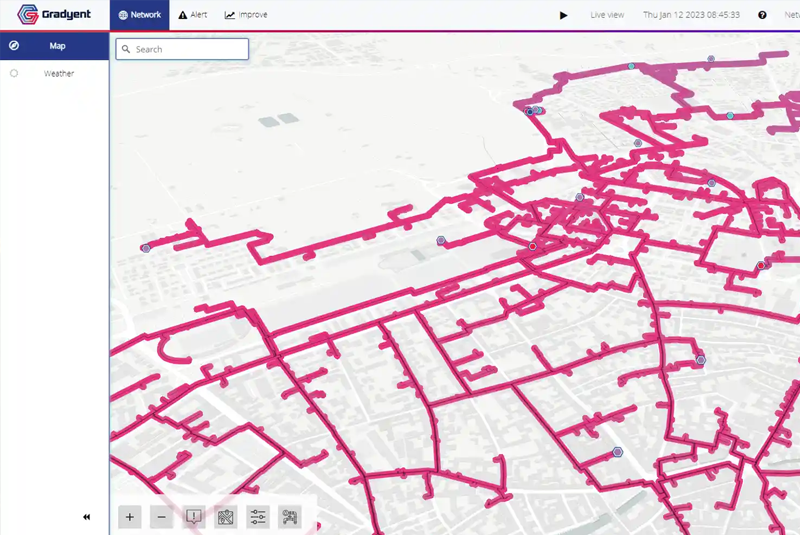The height and width of the screenshot is (535, 800).
Task: Select the Weather option in sidebar
Action: (x=58, y=73)
